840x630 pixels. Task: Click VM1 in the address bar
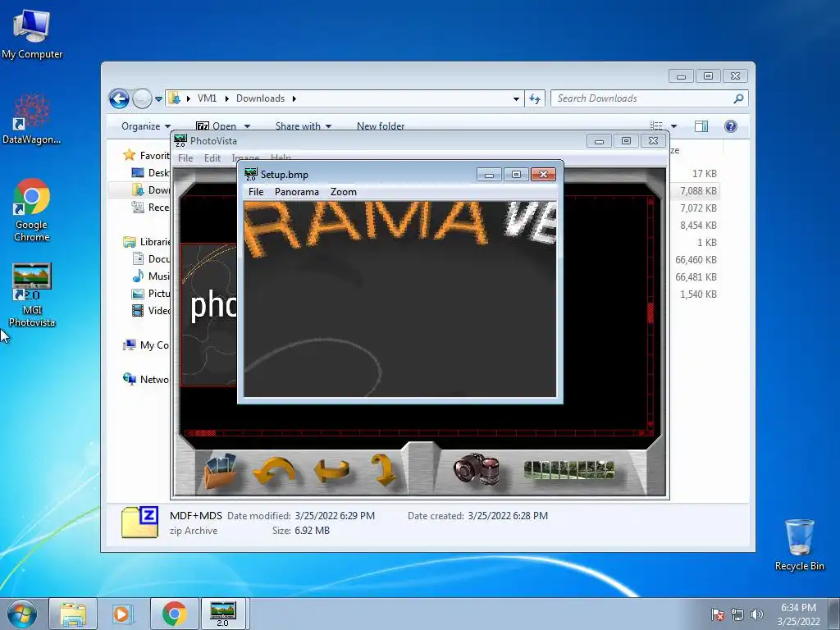coord(207,98)
